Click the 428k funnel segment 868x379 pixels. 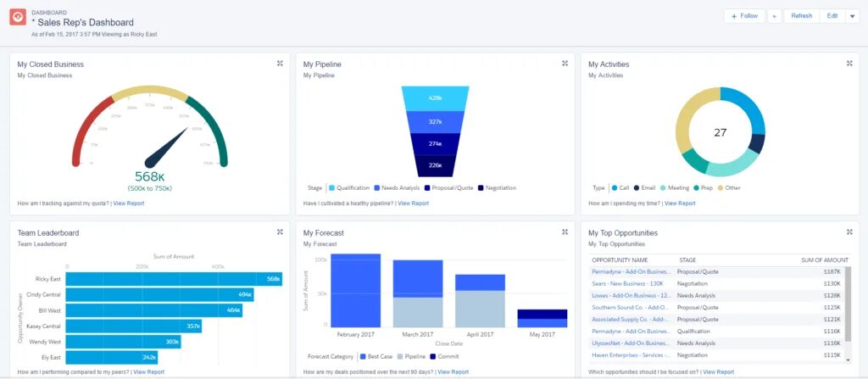(435, 98)
